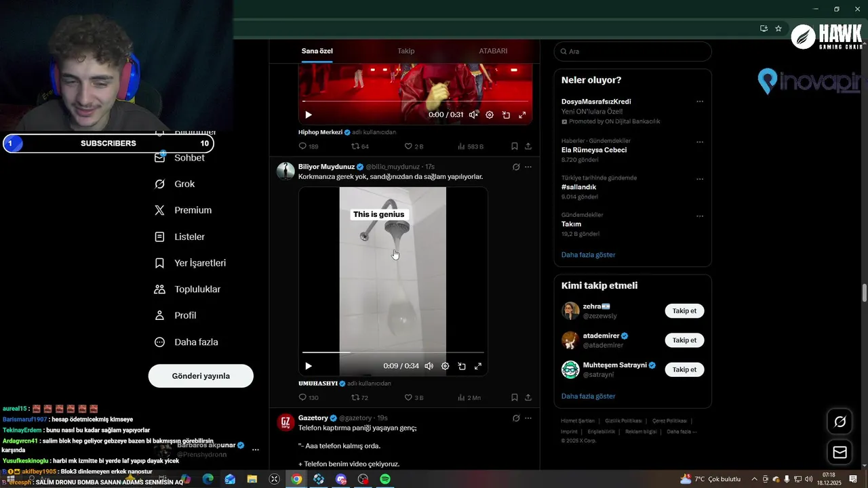The height and width of the screenshot is (488, 868).
Task: Show hidden system tray icons
Action: pyautogui.click(x=754, y=479)
